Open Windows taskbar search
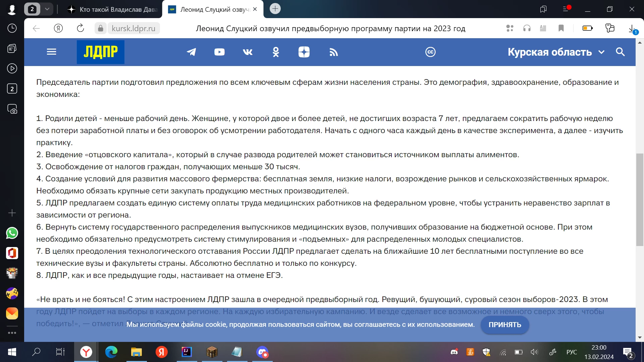Image resolution: width=644 pixels, height=362 pixels. tap(36, 352)
